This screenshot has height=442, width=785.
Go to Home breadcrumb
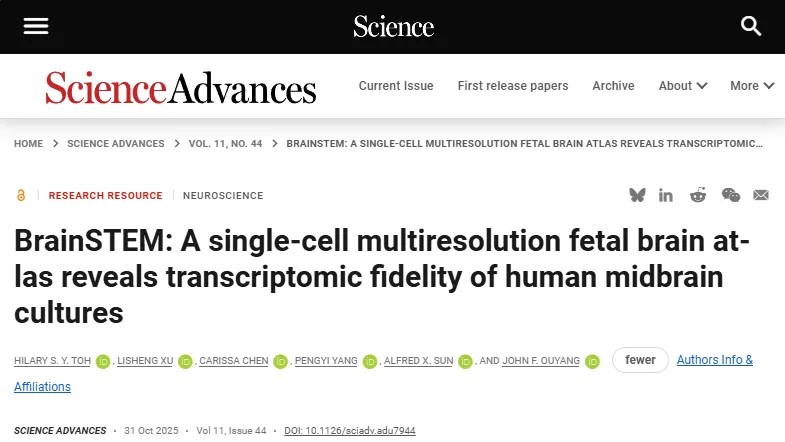click(28, 144)
